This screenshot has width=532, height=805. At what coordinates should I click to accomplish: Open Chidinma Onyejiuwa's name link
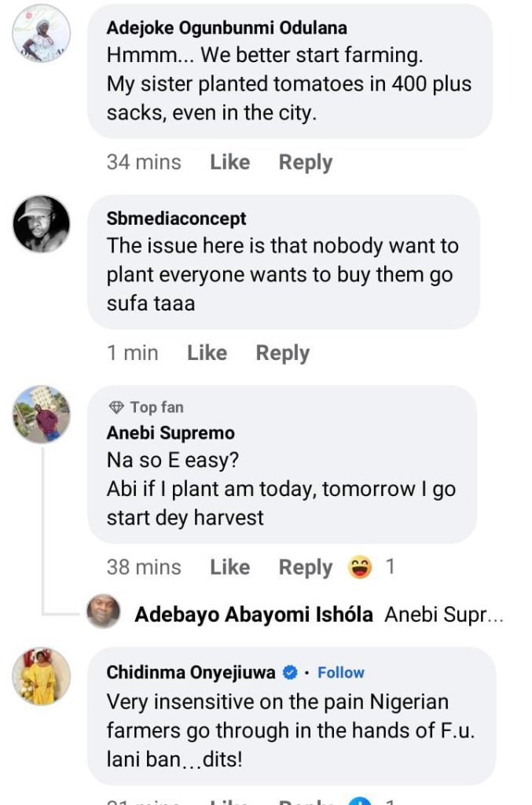pos(191,673)
